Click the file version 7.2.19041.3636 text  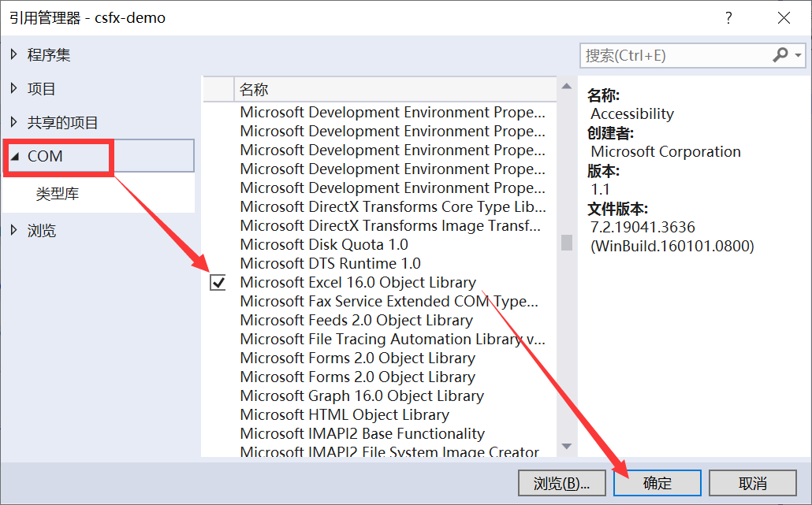point(643,227)
